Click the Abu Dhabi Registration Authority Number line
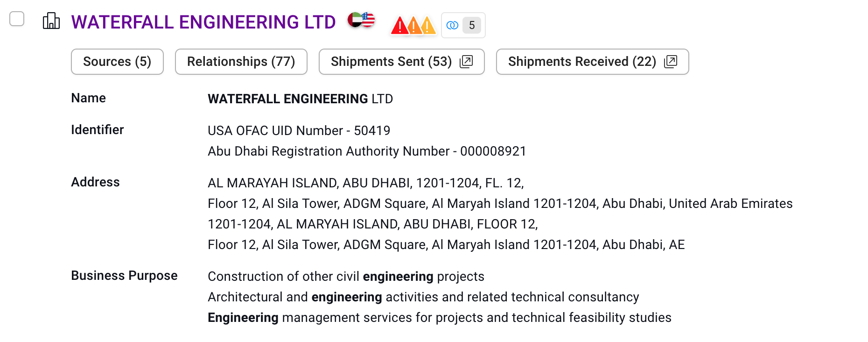Image resolution: width=868 pixels, height=342 pixels. pos(367,151)
